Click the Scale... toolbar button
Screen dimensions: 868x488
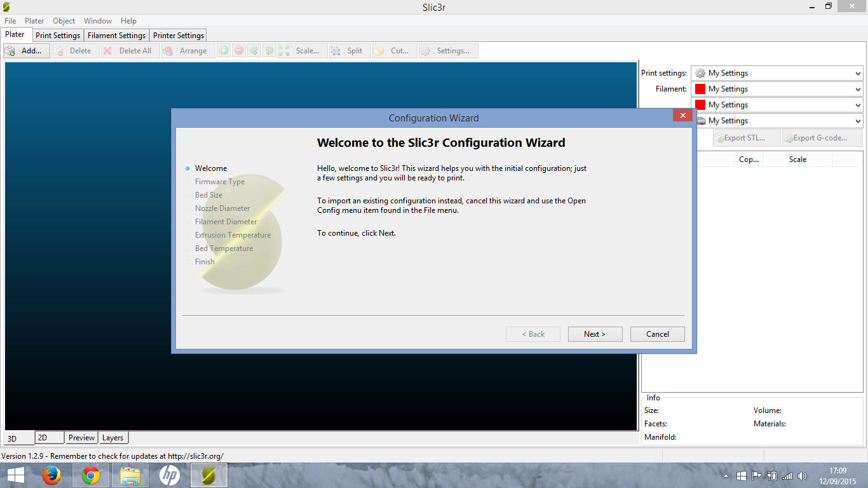(302, 51)
